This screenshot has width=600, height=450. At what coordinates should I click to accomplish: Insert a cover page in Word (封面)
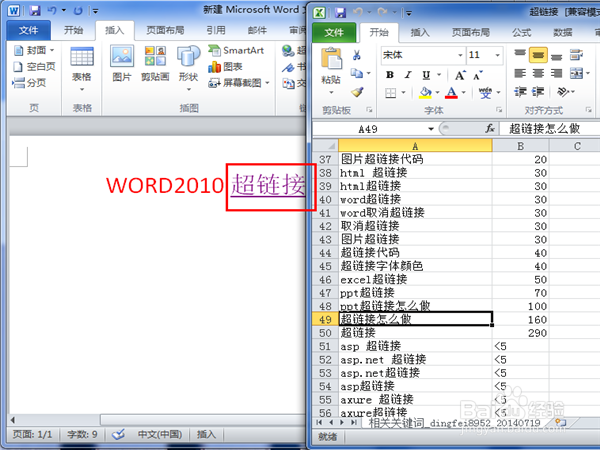tap(34, 50)
